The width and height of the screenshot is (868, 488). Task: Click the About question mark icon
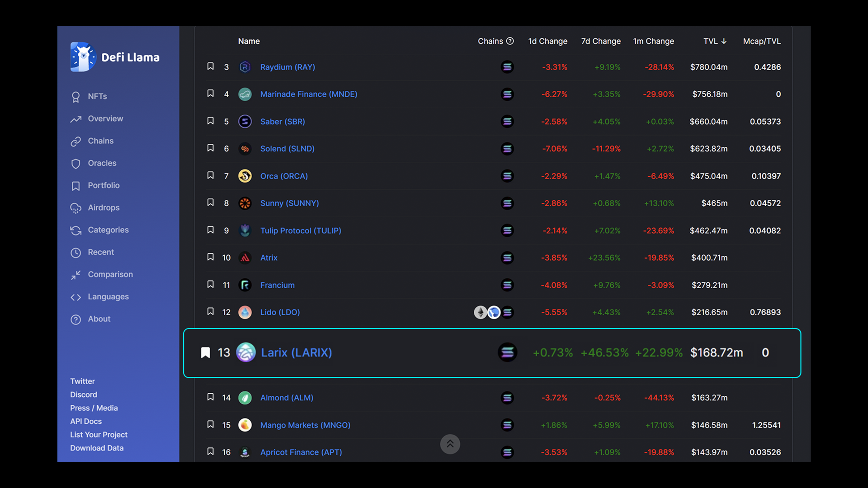75,319
